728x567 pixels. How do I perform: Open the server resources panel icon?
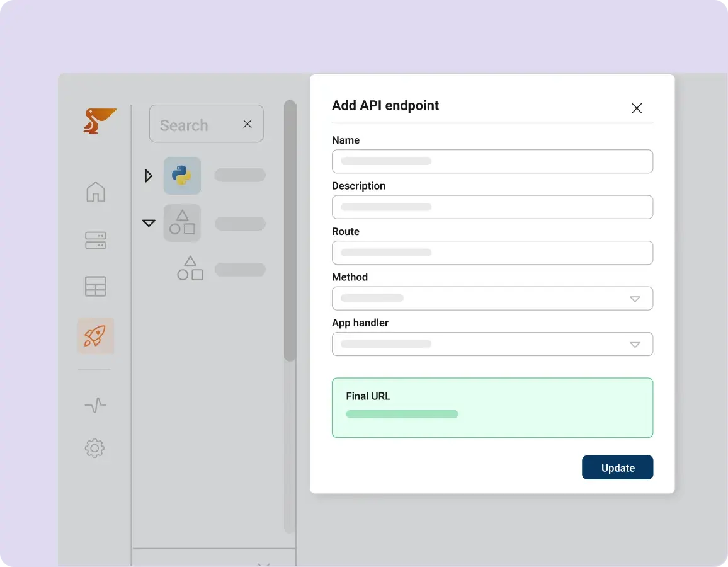pos(95,241)
